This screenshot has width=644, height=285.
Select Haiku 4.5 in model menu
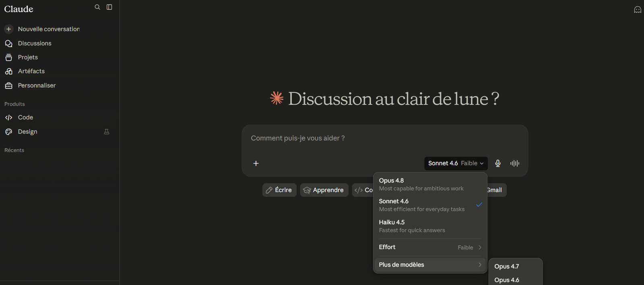point(430,226)
